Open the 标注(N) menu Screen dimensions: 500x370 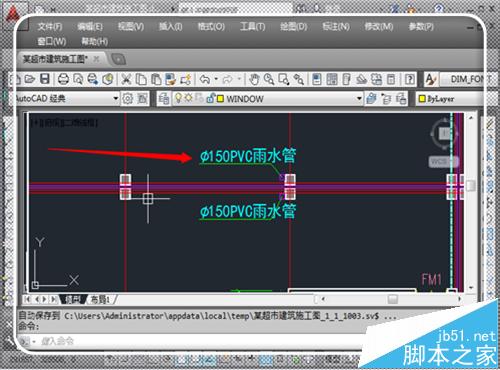pos(336,26)
